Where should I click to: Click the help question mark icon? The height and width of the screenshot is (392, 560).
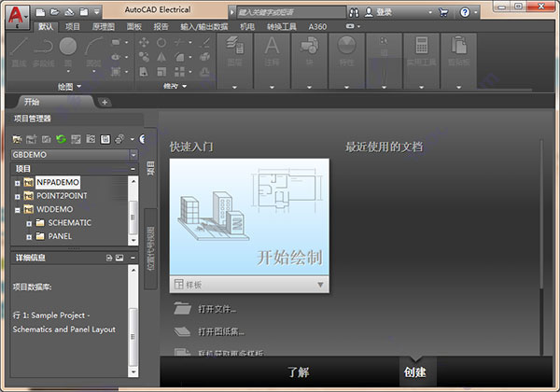tap(465, 13)
